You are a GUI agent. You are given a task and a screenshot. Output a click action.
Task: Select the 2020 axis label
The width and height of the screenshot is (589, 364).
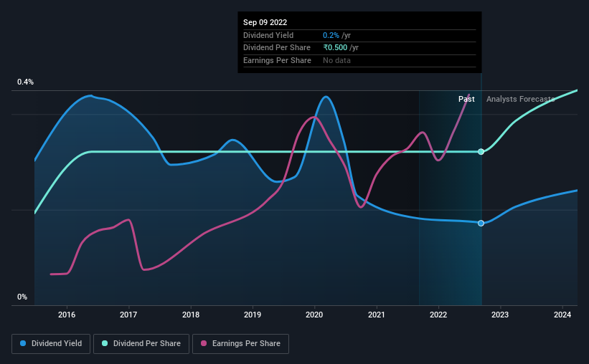pyautogui.click(x=314, y=315)
